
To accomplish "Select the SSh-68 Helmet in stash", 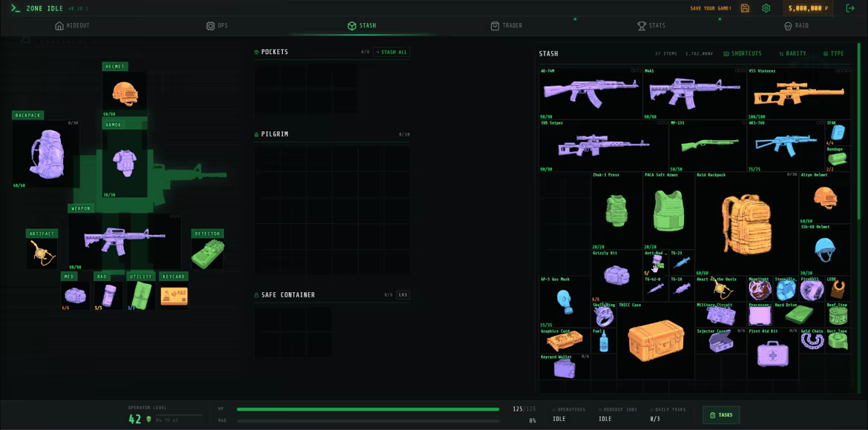I will 825,250.
